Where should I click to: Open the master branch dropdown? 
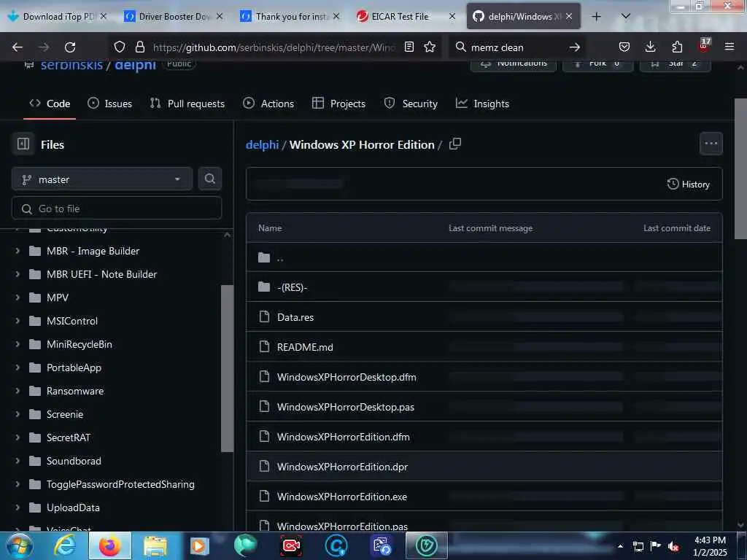[102, 179]
